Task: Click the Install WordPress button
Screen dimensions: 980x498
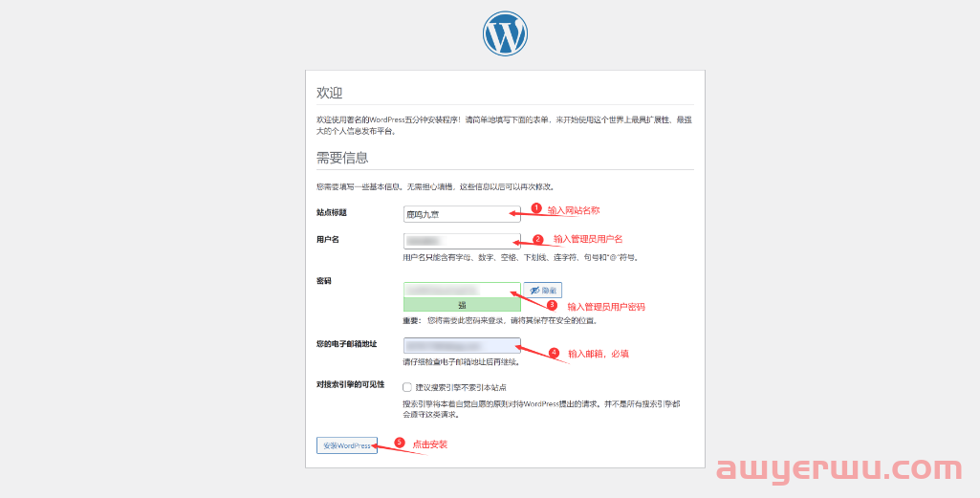Action: [347, 445]
